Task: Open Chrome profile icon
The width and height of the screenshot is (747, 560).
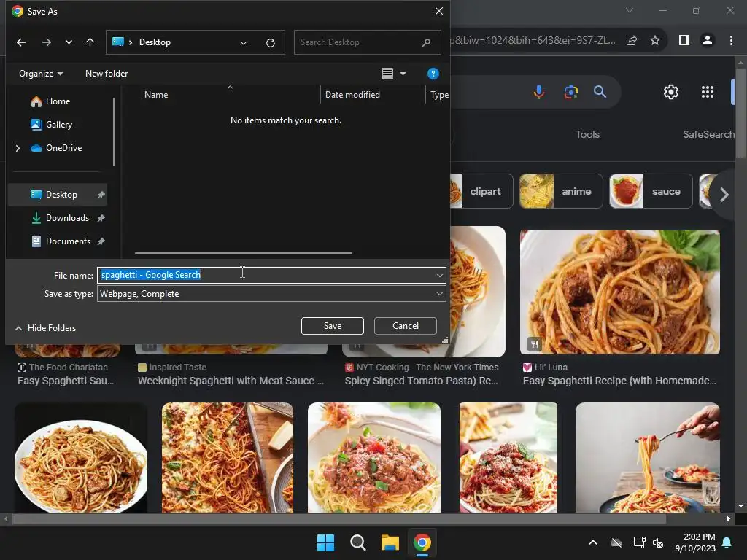Action: (708, 41)
